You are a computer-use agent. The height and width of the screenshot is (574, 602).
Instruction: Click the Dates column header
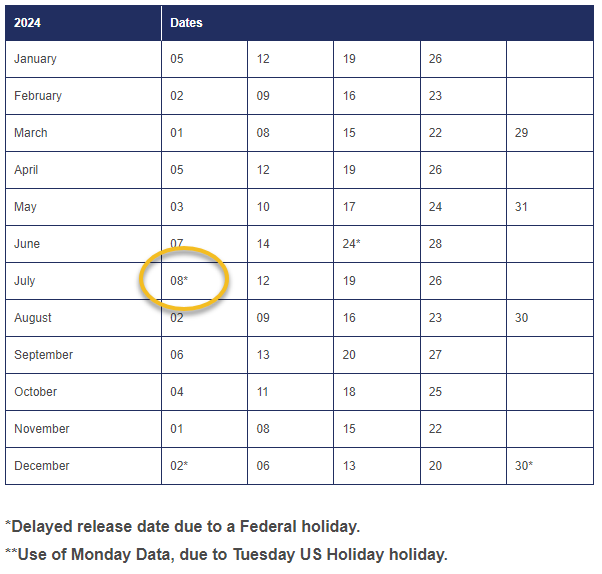(186, 22)
